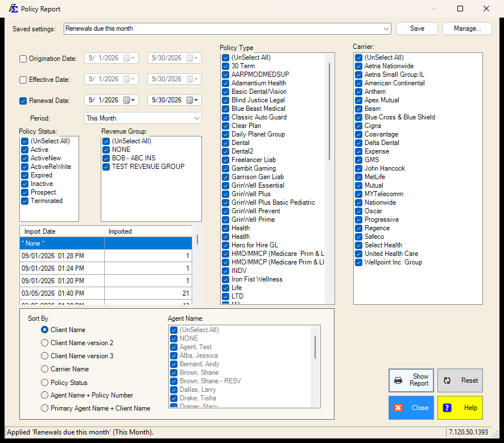Uncheck Blue Cross & Blue Shield carrier

tap(359, 118)
